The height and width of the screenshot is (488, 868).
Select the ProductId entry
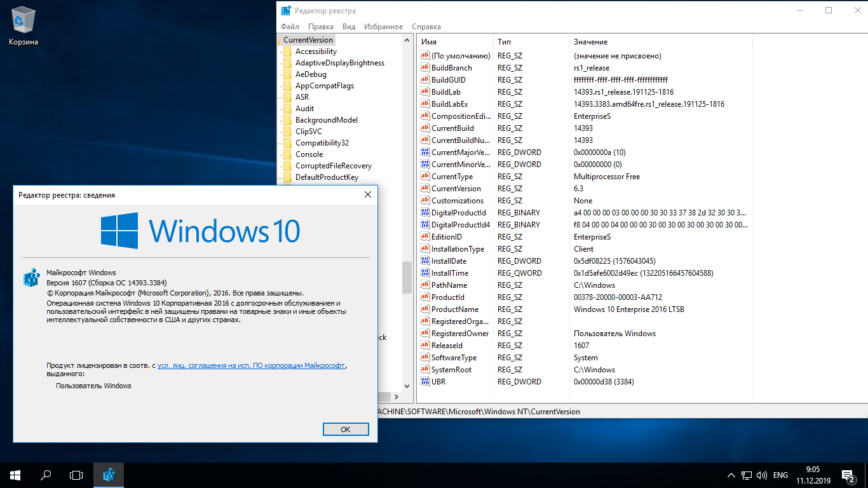click(448, 297)
